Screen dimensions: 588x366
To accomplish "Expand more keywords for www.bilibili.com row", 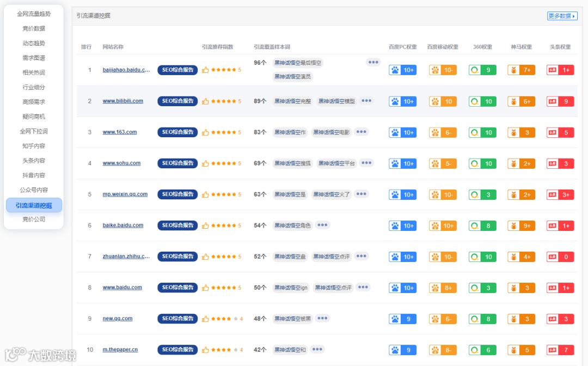I will click(366, 101).
